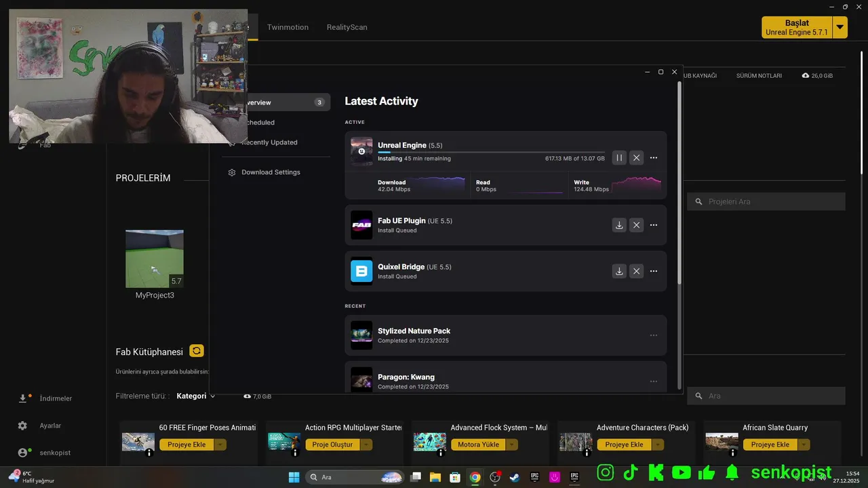Screen dimensions: 868x488
Task: Open the senkopist account entry
Action: 45,452
